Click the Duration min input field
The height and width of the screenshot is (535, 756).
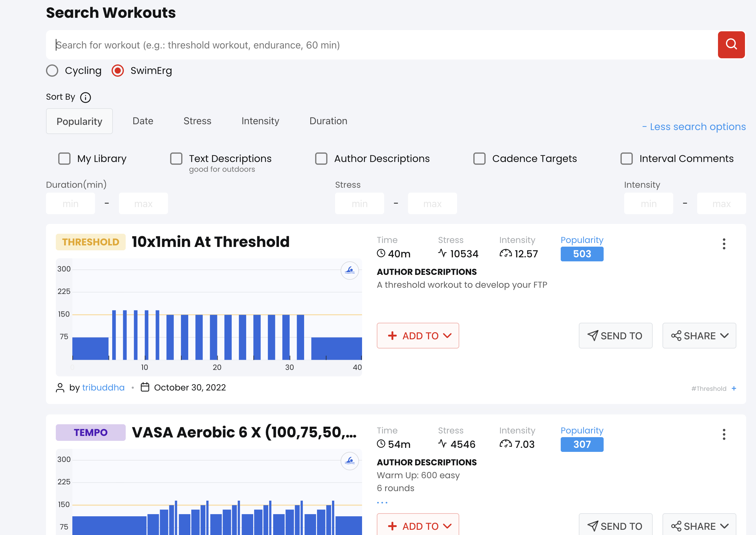(71, 204)
